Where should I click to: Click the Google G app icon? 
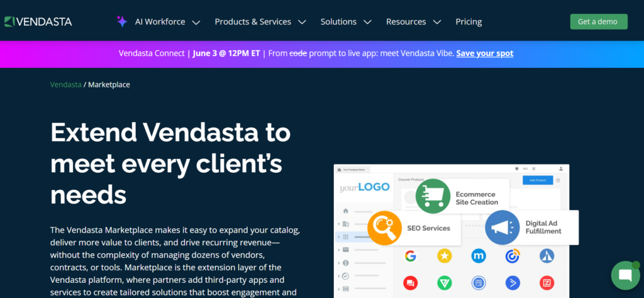(410, 256)
